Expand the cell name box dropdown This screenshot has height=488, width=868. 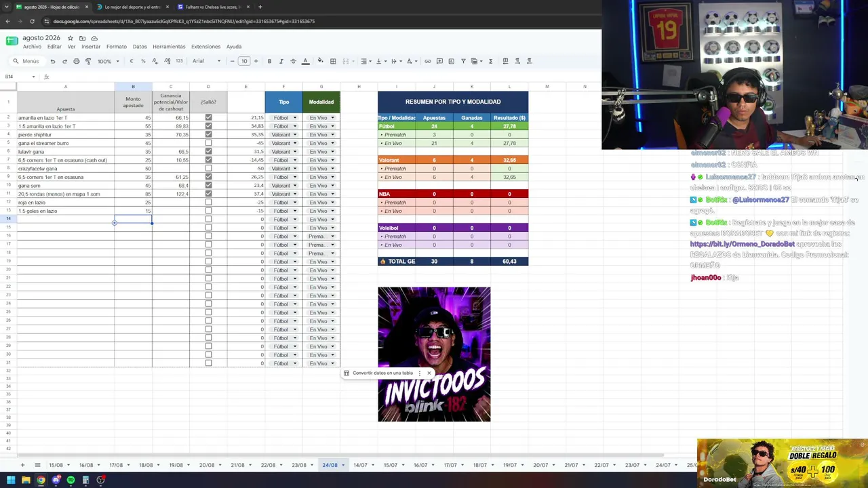pos(34,77)
